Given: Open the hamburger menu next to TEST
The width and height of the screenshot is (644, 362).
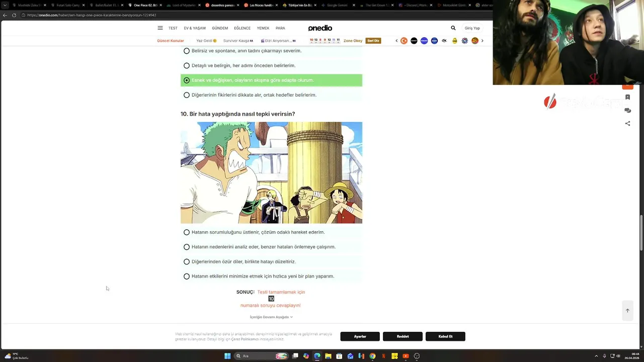Looking at the screenshot, I should click(x=160, y=28).
